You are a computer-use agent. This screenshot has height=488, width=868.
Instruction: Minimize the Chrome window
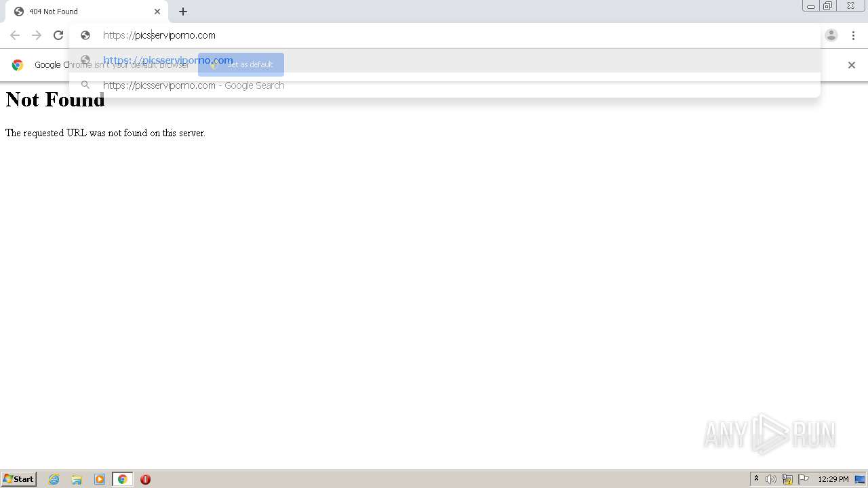point(811,6)
